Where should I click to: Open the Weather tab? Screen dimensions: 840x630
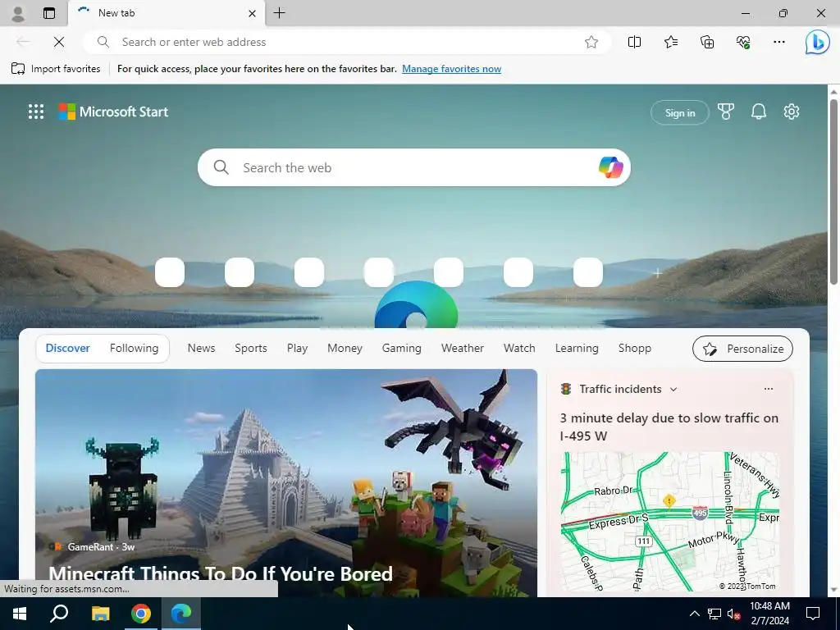463,348
